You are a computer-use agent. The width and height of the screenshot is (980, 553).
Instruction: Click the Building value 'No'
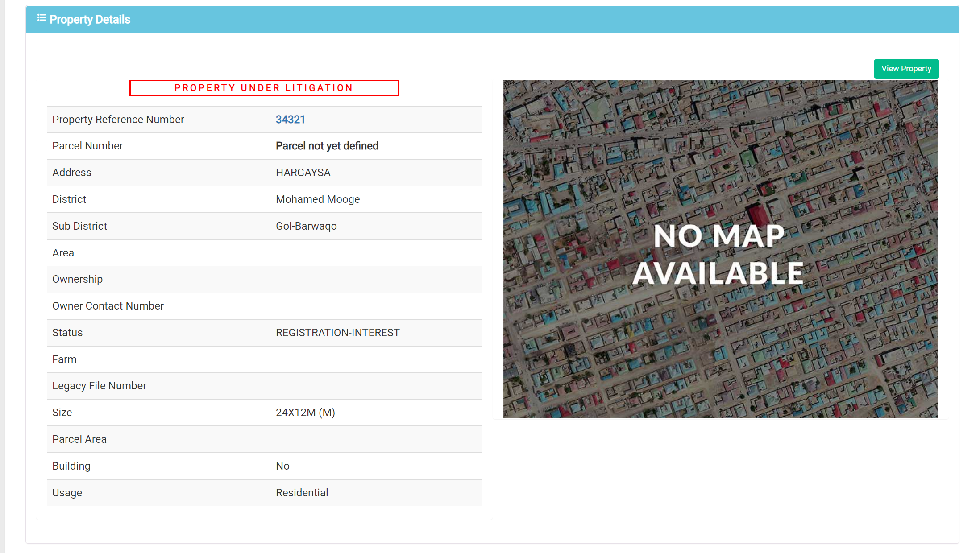tap(282, 466)
